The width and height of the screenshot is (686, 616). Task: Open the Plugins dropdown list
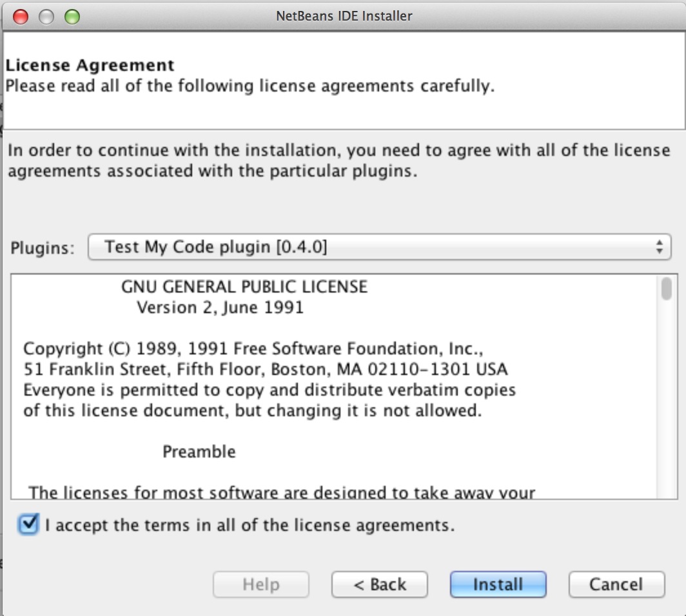point(378,247)
